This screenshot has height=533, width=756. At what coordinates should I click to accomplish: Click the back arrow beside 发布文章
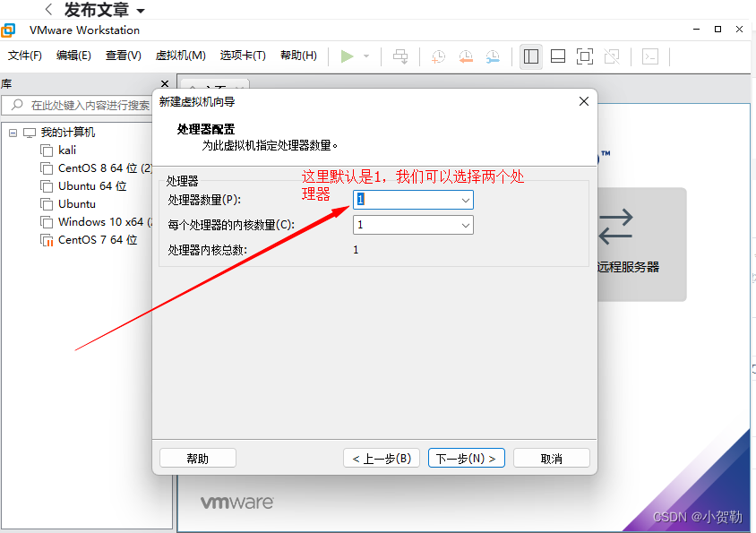(48, 9)
